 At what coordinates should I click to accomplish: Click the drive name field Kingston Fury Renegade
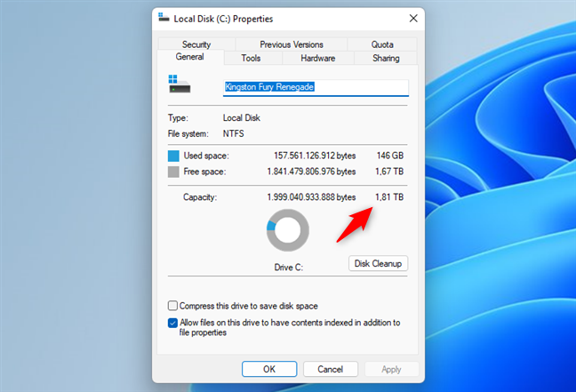point(316,87)
